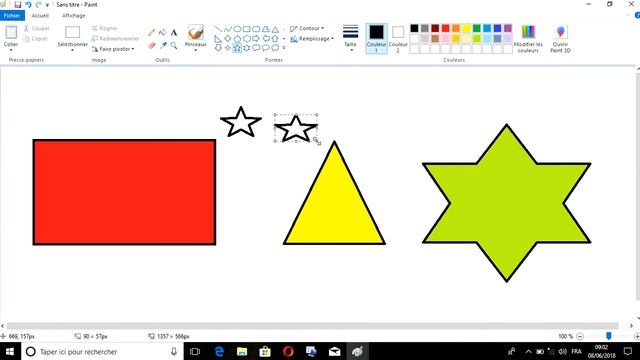Viewport: 640px width, 360px height.
Task: Click the Save icon in title bar
Action: (18, 4)
